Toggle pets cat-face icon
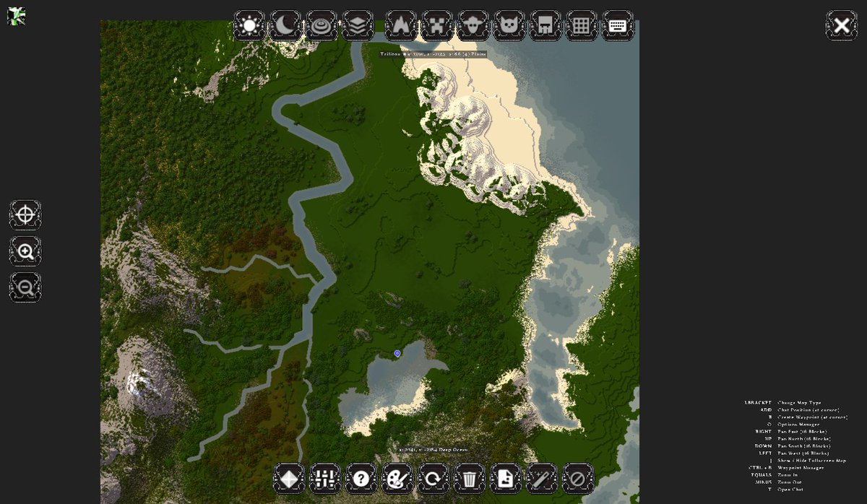 (x=509, y=25)
